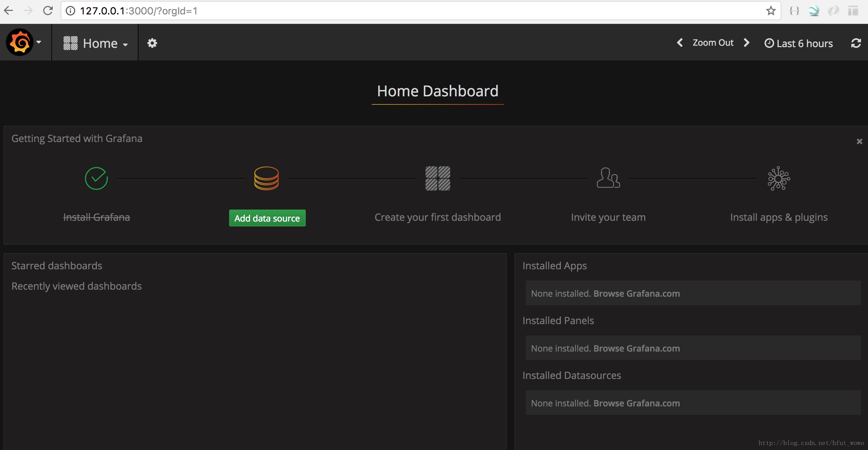Click the curly braces browser extension icon

pos(794,11)
